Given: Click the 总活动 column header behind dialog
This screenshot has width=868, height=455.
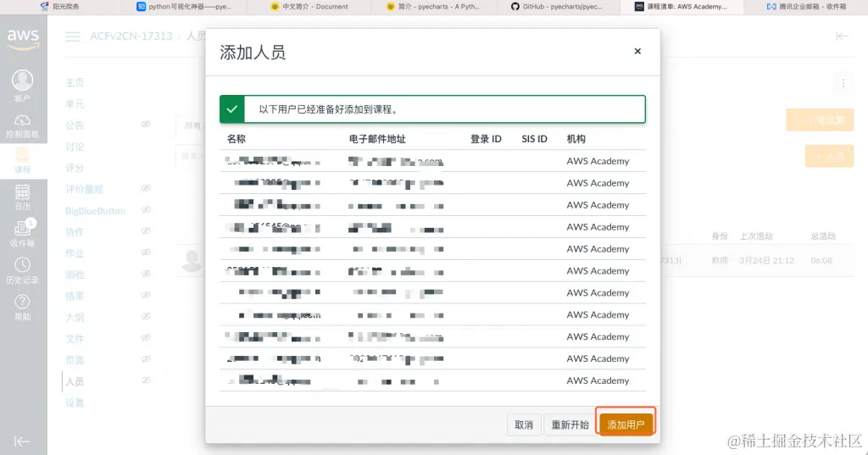Looking at the screenshot, I should point(823,236).
